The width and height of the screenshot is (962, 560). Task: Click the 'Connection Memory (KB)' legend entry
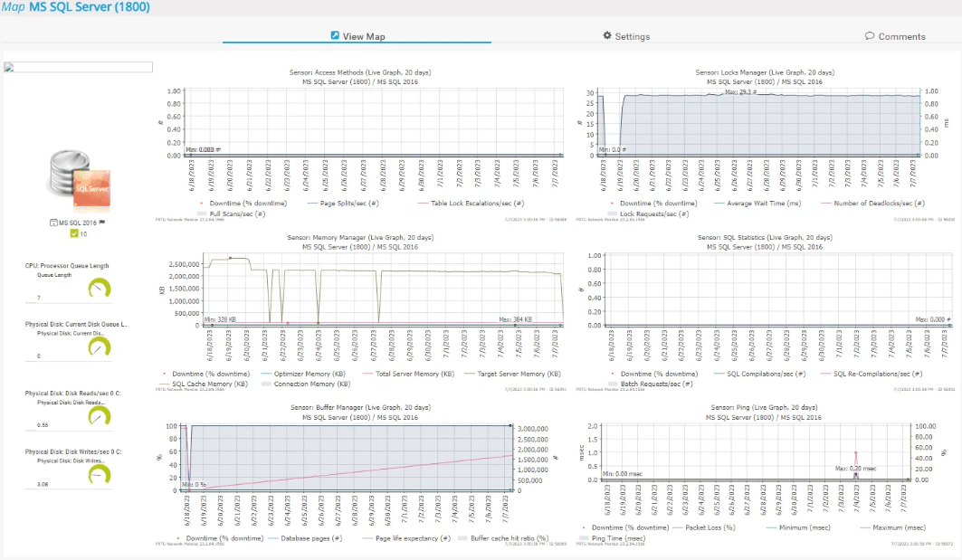click(x=306, y=384)
